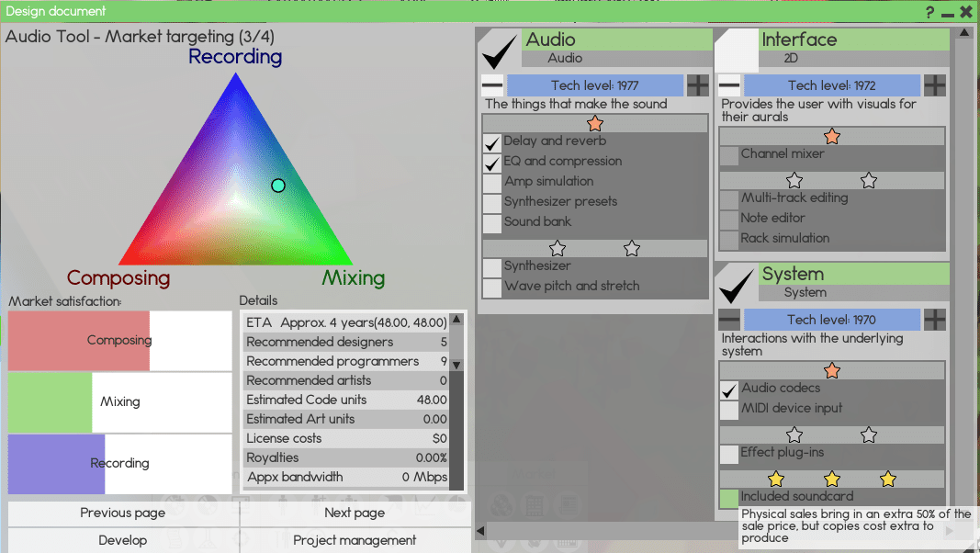Click up arrow of features panel scrollbar

click(x=963, y=32)
